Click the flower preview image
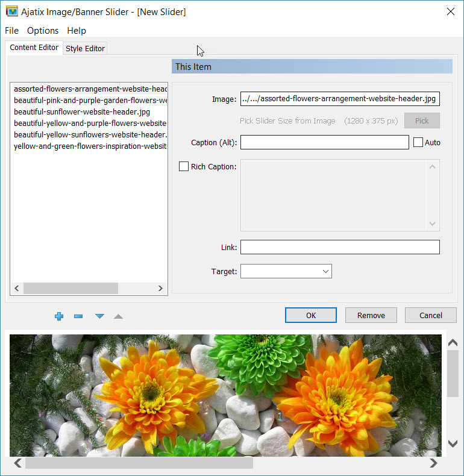Viewport: 464px width, 476px height. pyautogui.click(x=225, y=395)
